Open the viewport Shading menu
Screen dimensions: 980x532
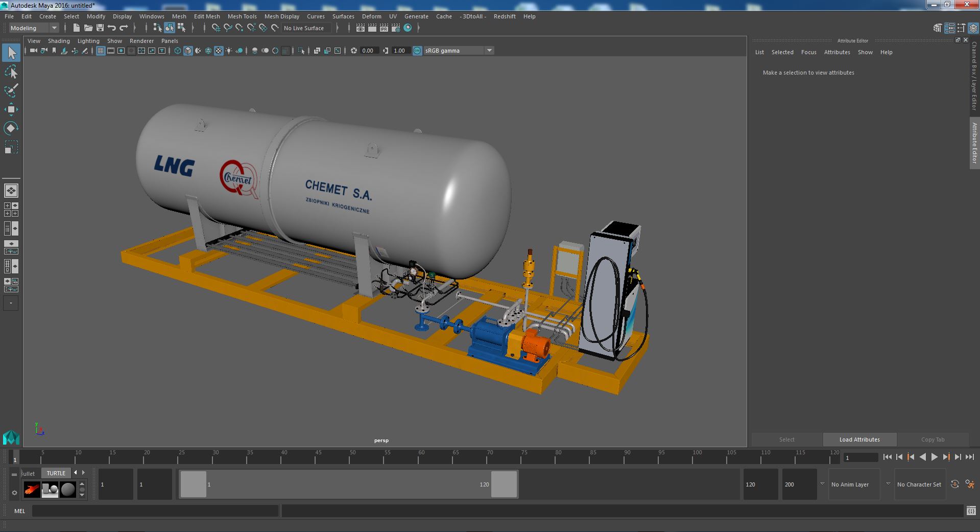(x=59, y=41)
